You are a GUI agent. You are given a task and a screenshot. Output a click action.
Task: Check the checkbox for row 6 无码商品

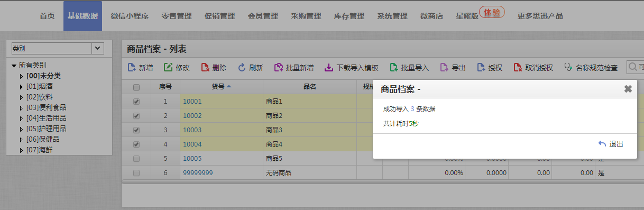pyautogui.click(x=136, y=173)
